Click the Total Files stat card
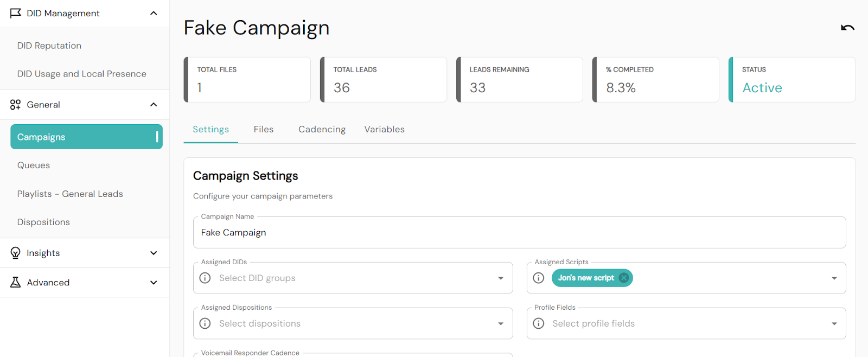This screenshot has height=357, width=868. tap(247, 80)
